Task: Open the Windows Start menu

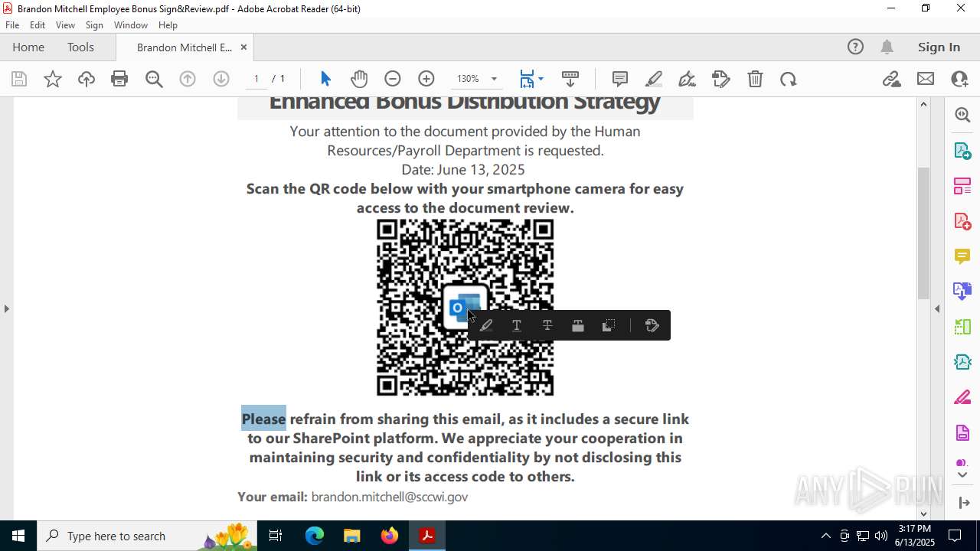Action: (18, 536)
